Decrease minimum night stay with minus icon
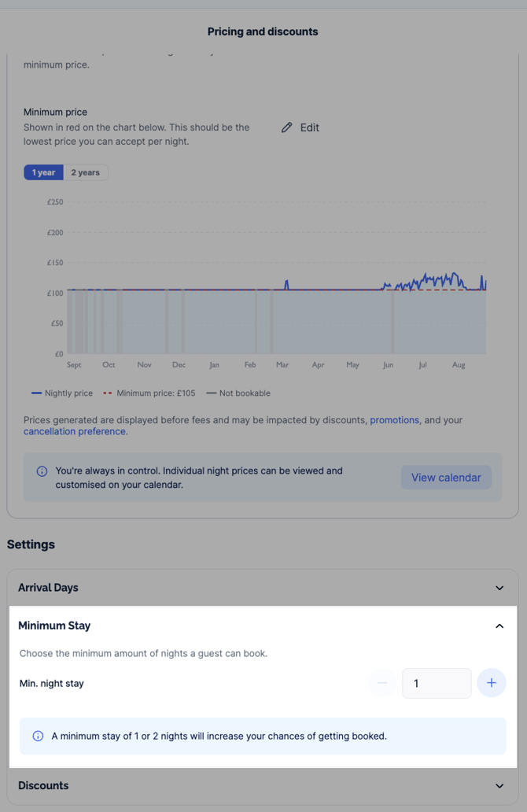Viewport: 527px width, 812px height. tap(382, 683)
